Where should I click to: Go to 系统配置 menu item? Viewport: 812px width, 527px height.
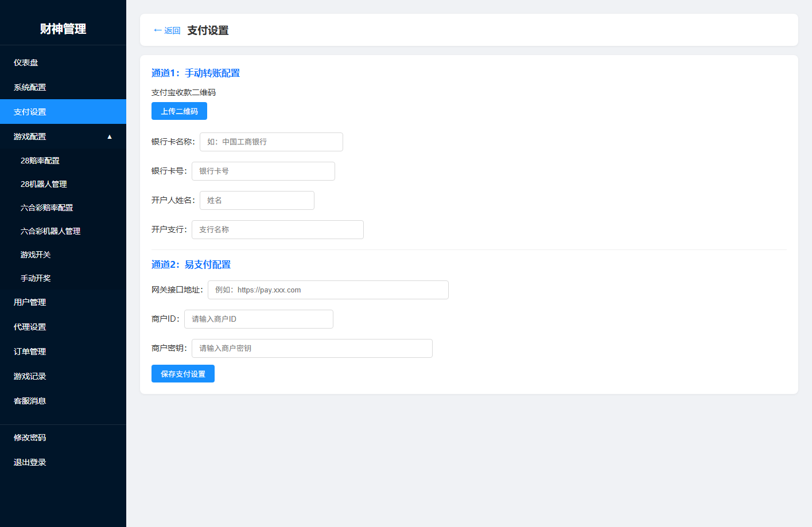[63, 87]
